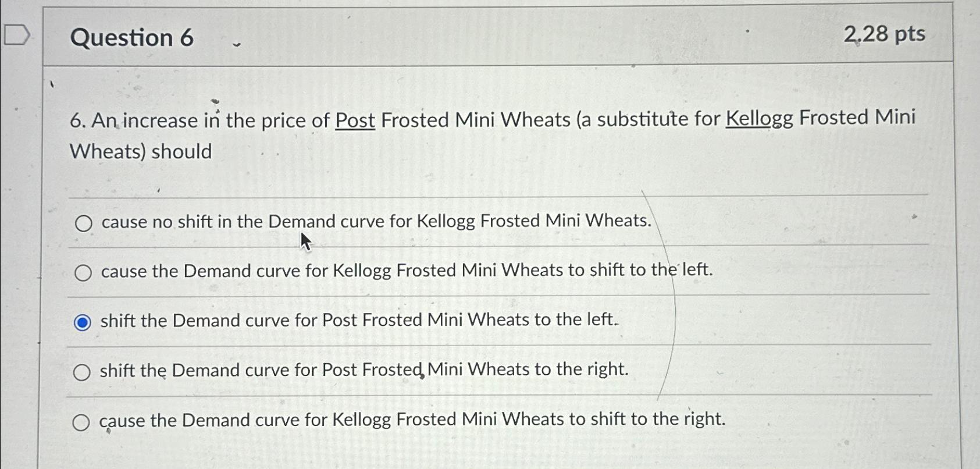980x469 pixels.
Task: Select Kellogg Demand curve shifts right option
Action: [x=83, y=421]
